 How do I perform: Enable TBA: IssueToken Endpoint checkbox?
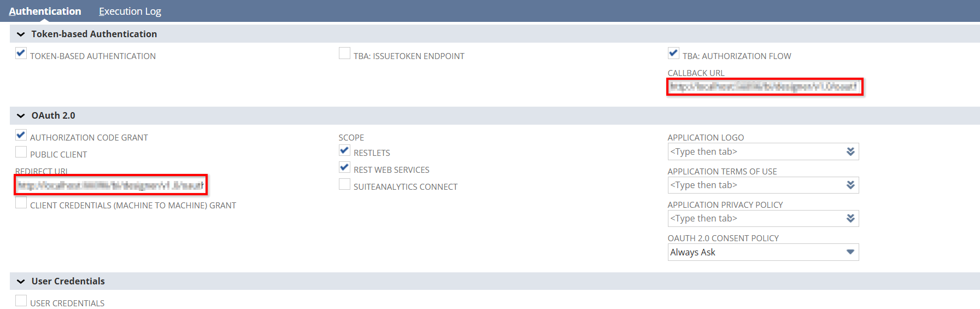(x=344, y=53)
